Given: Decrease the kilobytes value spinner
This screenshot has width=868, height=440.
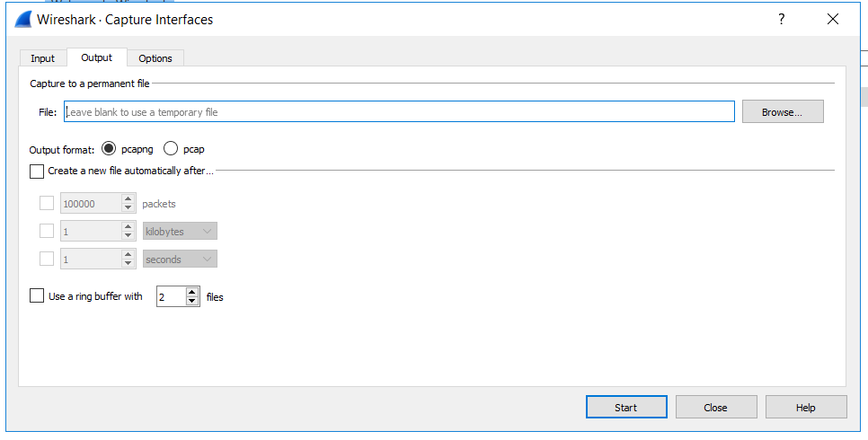Looking at the screenshot, I should point(128,236).
